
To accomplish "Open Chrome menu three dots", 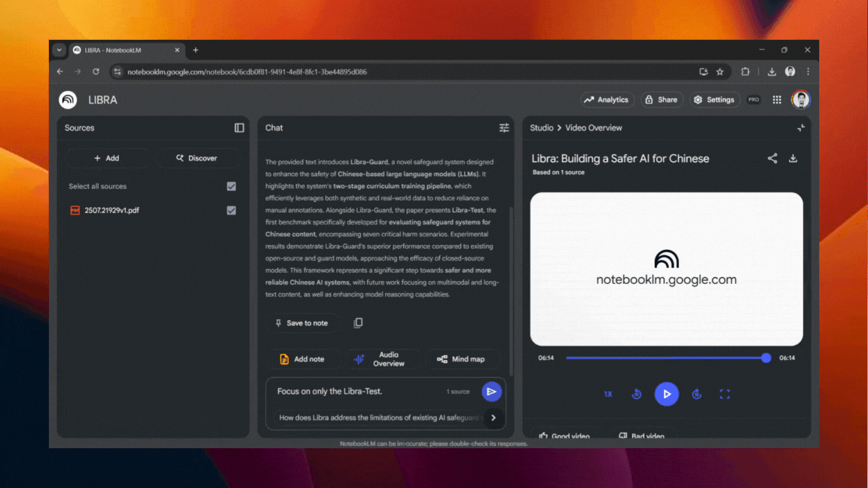I will tap(808, 72).
